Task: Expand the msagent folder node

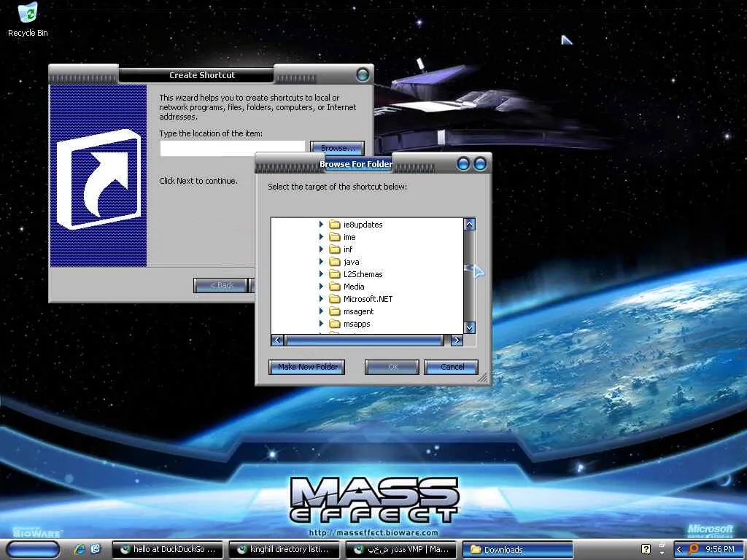Action: pyautogui.click(x=321, y=311)
